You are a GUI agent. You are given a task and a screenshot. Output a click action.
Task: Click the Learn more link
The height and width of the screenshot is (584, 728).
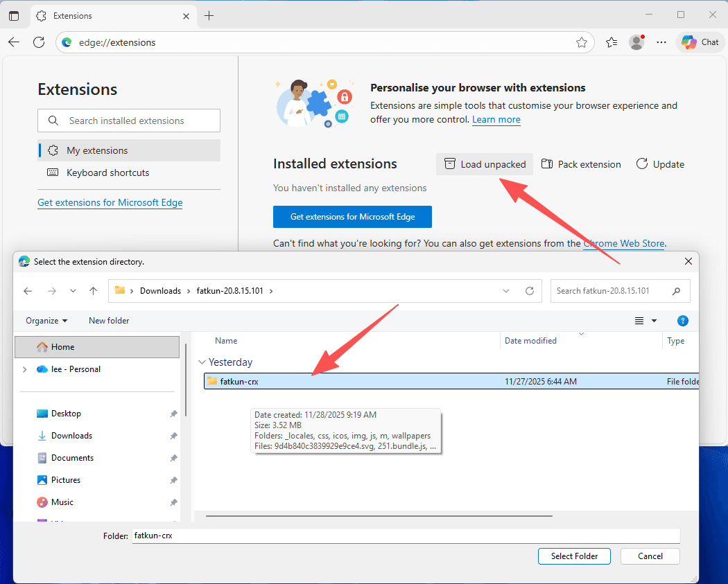point(496,119)
